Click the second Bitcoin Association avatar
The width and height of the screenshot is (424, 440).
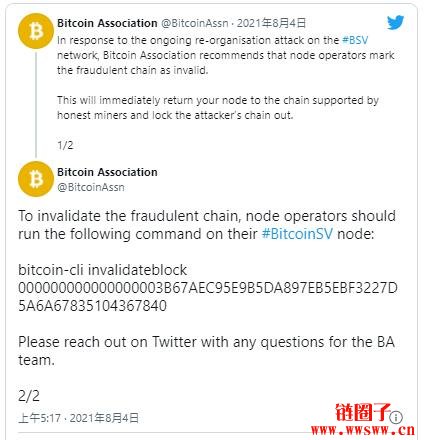36,179
